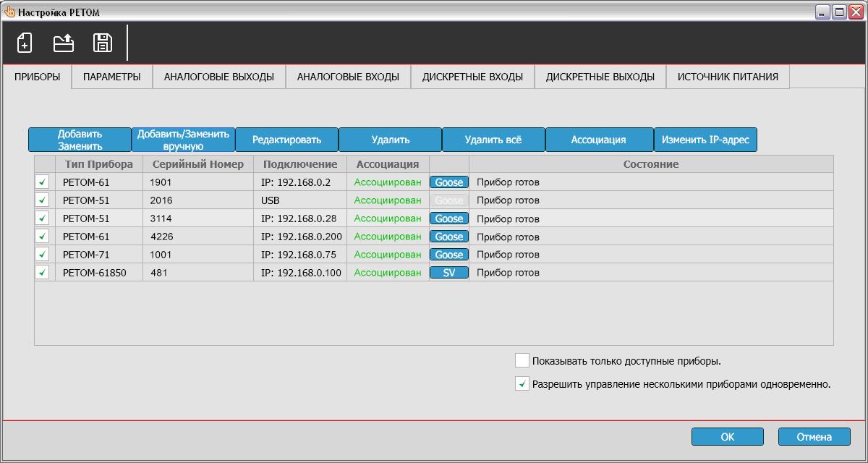Open the ДИСКРЕТНЫЕ ВХОДЫ tab
Screen dimensions: 868x463
[x=473, y=77]
